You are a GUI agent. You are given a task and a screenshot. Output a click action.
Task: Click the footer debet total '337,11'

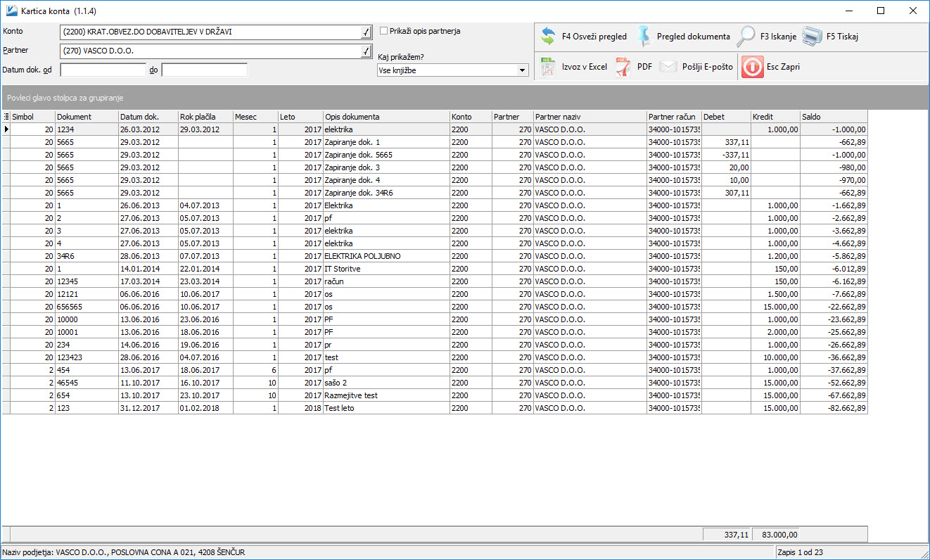point(727,535)
